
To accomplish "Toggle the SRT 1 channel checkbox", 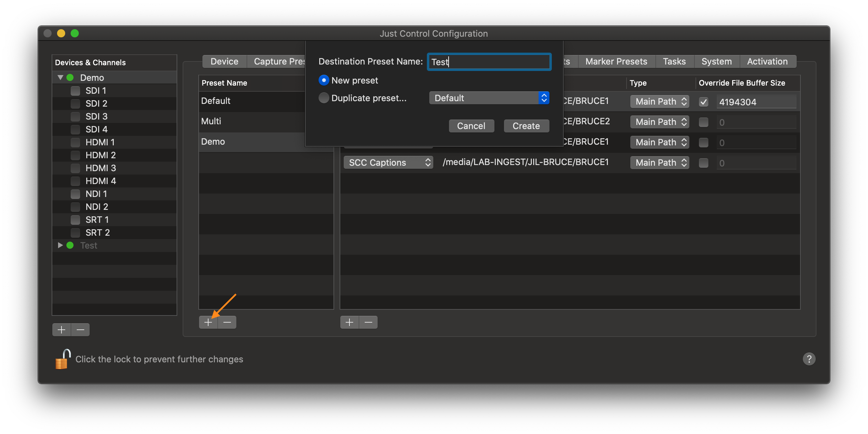I will (x=75, y=220).
